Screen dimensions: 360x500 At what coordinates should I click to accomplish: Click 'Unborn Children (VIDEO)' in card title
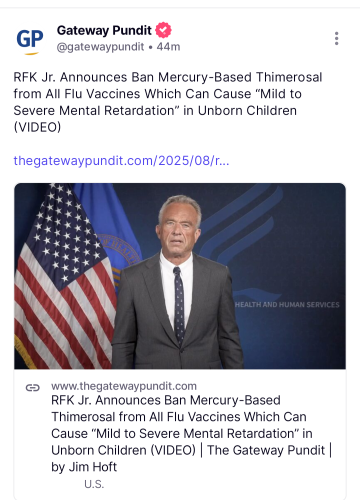[x=123, y=450]
